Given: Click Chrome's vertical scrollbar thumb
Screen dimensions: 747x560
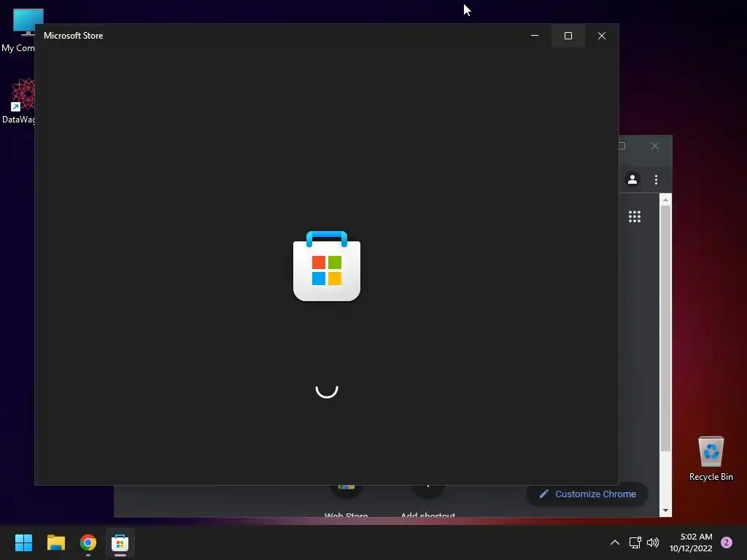Looking at the screenshot, I should click(665, 329).
